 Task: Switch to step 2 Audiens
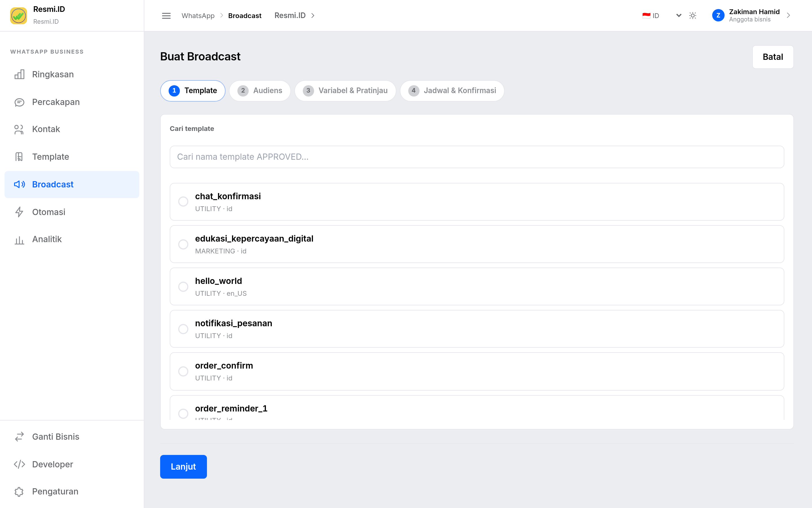pyautogui.click(x=260, y=91)
